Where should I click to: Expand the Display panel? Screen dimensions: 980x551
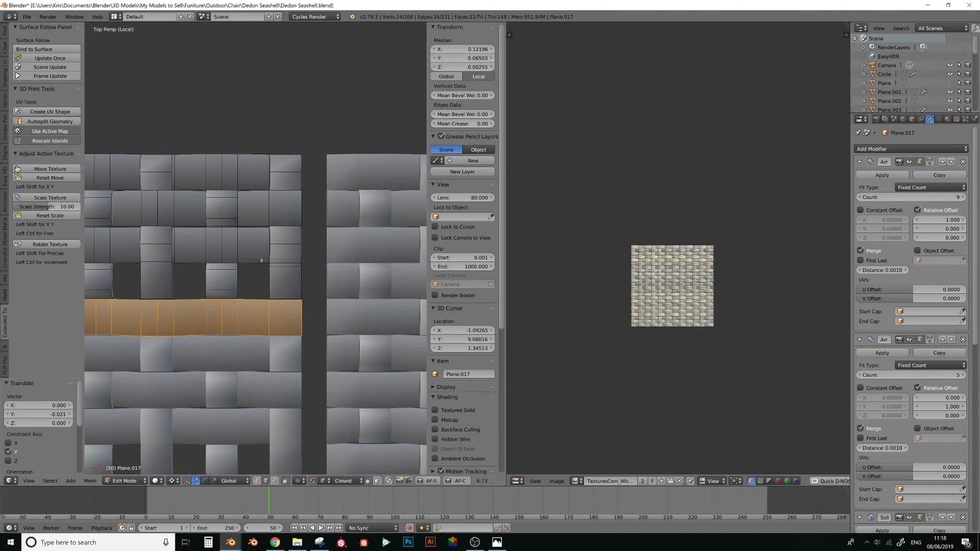(x=433, y=387)
